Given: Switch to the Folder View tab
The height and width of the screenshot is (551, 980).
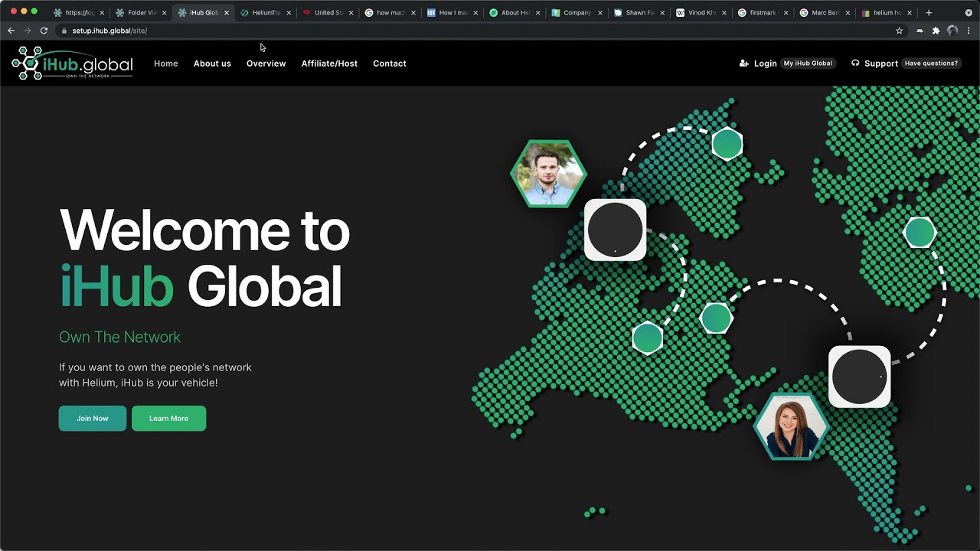Looking at the screenshot, I should coord(141,13).
